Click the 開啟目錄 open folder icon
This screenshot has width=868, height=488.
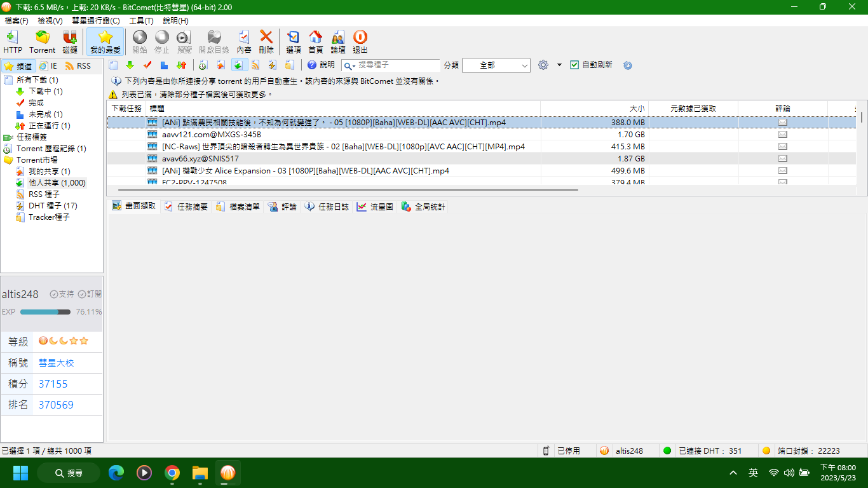[x=214, y=42]
